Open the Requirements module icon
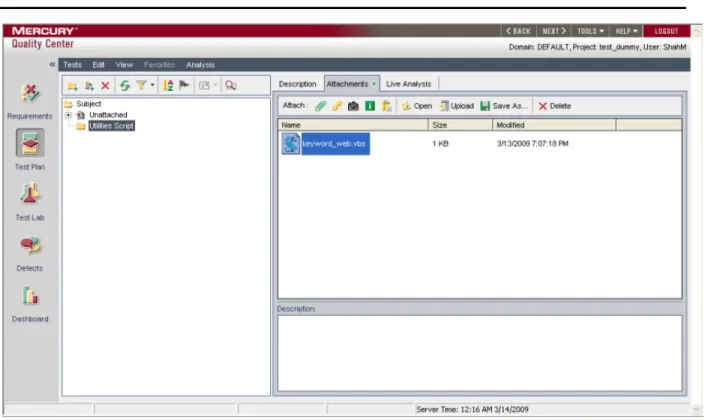Viewport: 708px width, 420px height. [30, 93]
